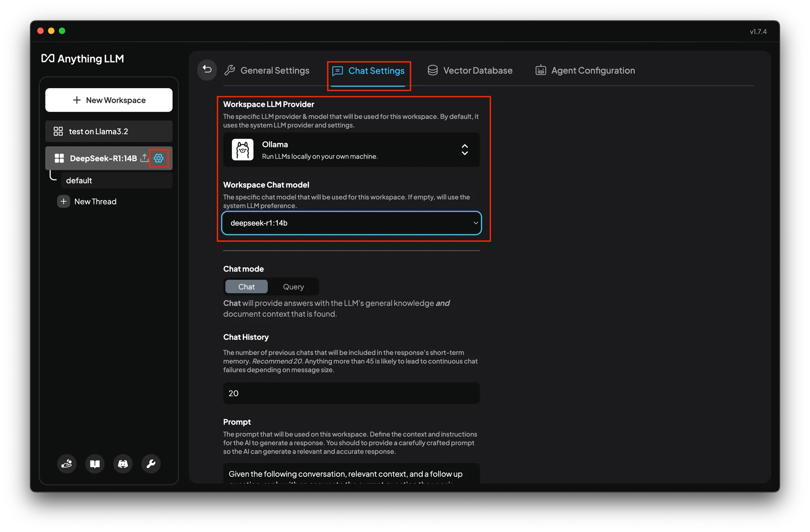Open the deepseek-r1:14b chat model dropdown
The width and height of the screenshot is (810, 532).
click(x=351, y=223)
